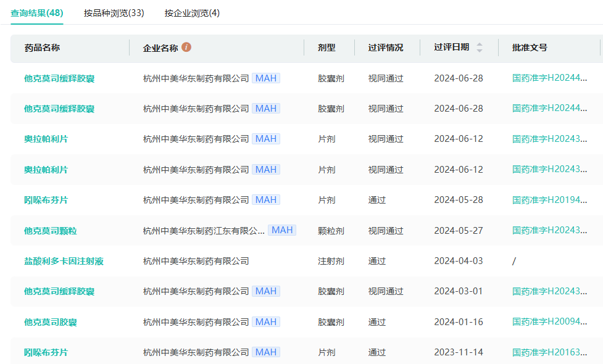
Task: Click MAH badge in the 2024-03-01 row
Action: [x=266, y=291]
